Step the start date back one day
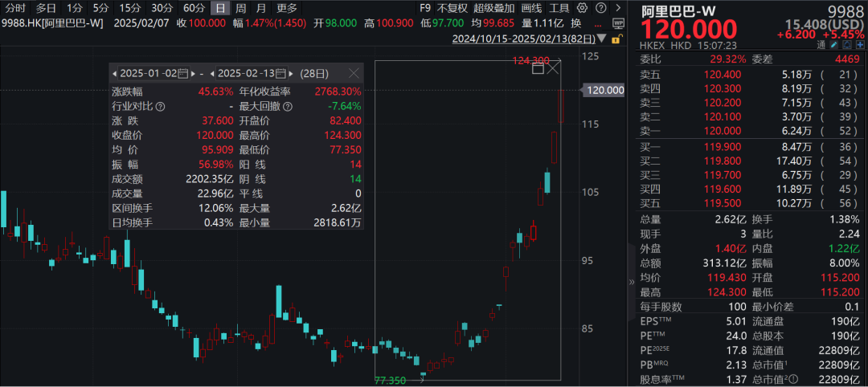This screenshot has height=387, width=868. [115, 73]
